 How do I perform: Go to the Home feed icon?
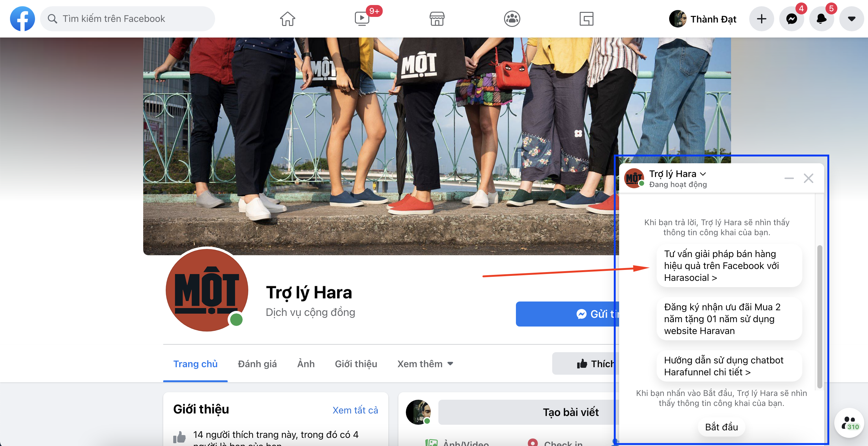point(287,18)
